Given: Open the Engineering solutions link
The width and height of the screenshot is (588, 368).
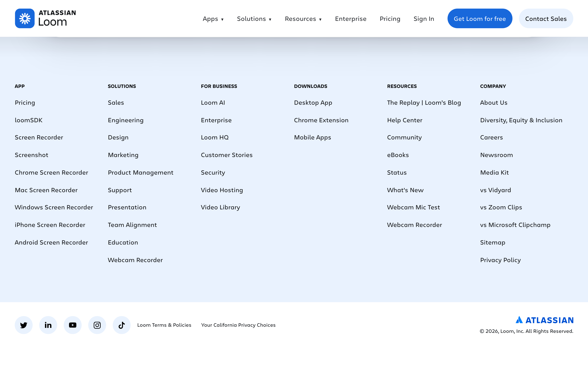Looking at the screenshot, I should pos(126,120).
